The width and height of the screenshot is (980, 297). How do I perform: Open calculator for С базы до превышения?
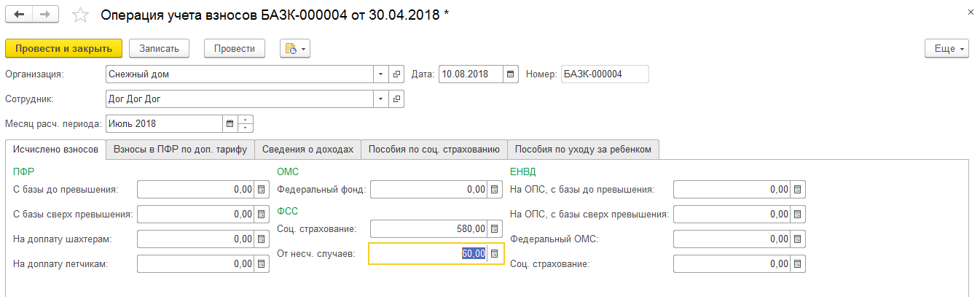261,190
